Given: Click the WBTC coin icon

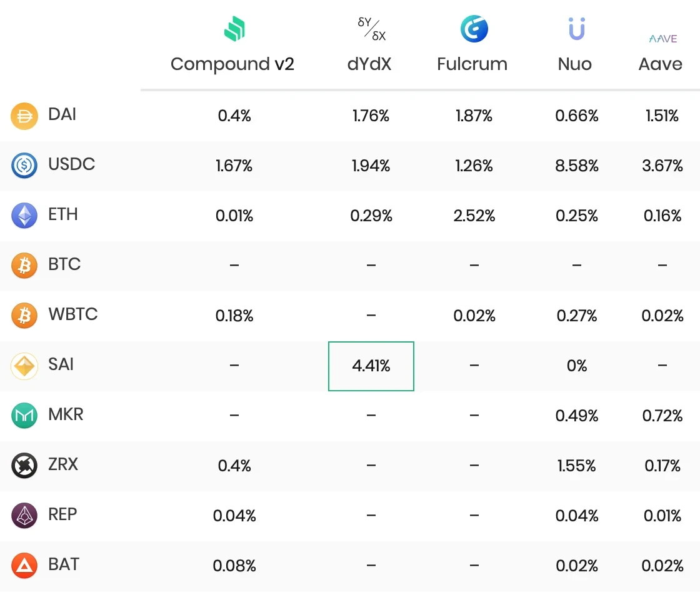Looking at the screenshot, I should (x=24, y=316).
